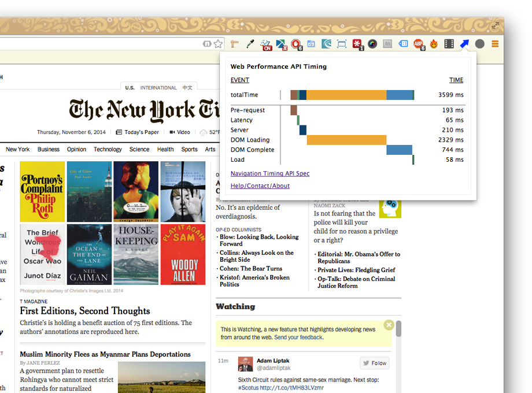Open the Health section
The height and width of the screenshot is (393, 532).
[165, 149]
